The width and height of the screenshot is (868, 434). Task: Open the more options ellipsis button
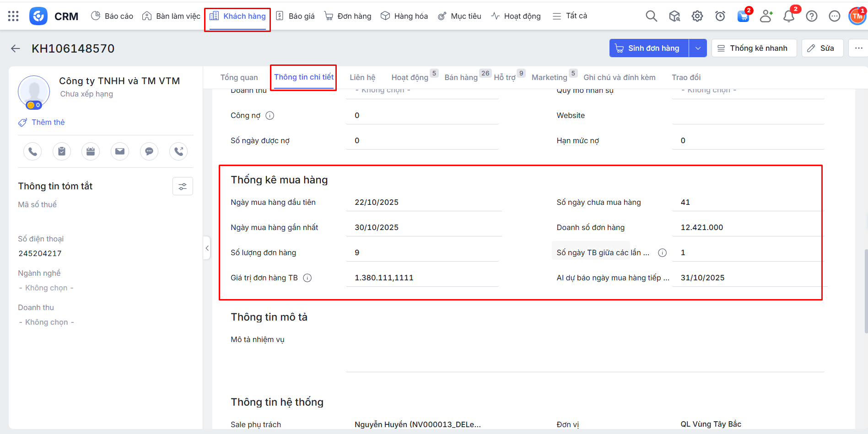858,48
